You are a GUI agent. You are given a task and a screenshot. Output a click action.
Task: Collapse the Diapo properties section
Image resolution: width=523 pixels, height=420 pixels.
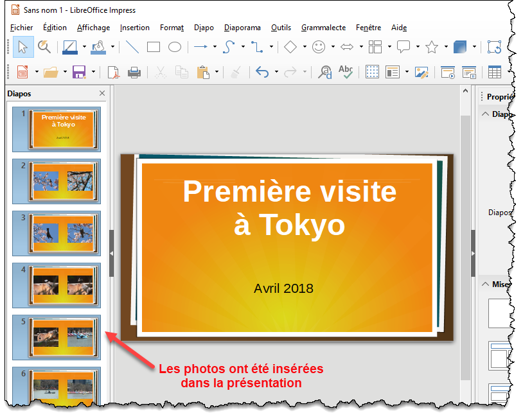point(485,114)
